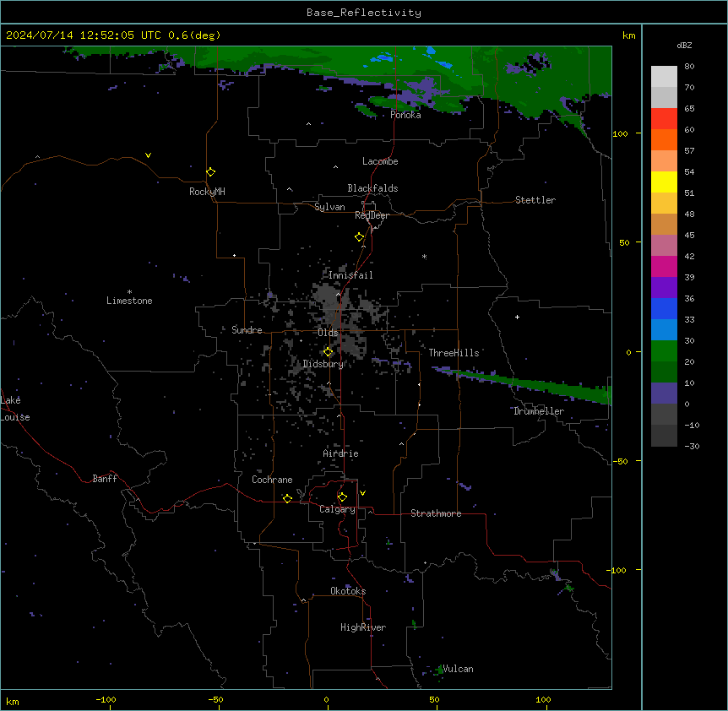The image size is (728, 711).
Task: Click the yellow diamond marker south of RedDeer
Action: tap(359, 237)
